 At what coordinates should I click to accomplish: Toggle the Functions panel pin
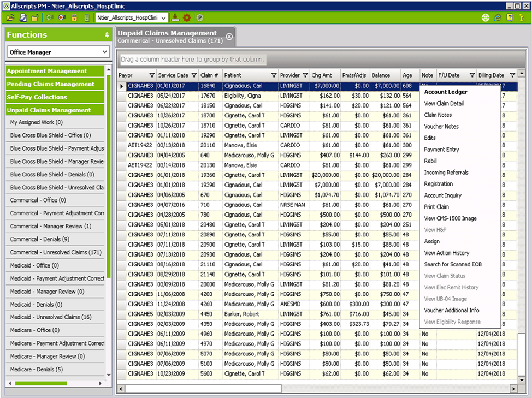(x=107, y=35)
